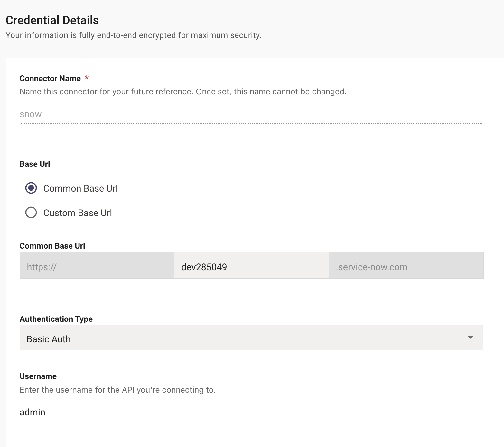
Task: Select the Custom Base Url radio button
Action: click(x=31, y=213)
